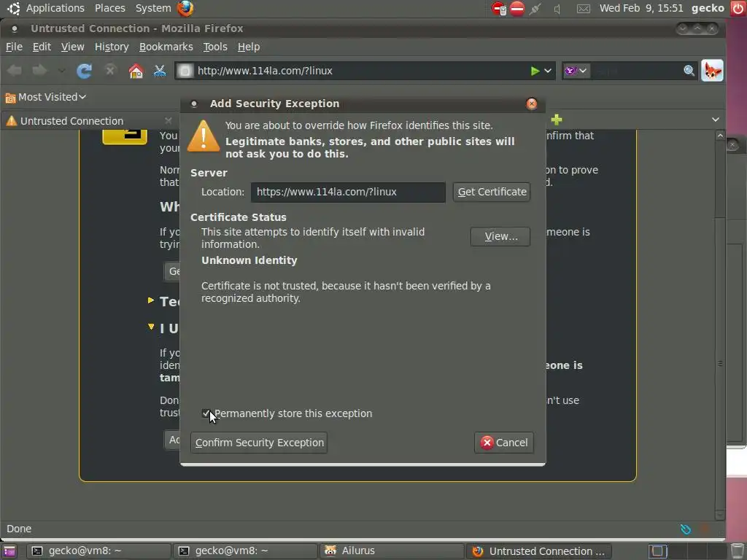Image resolution: width=747 pixels, height=560 pixels.
Task: Open the history dropdown next to forward button
Action: [x=61, y=71]
